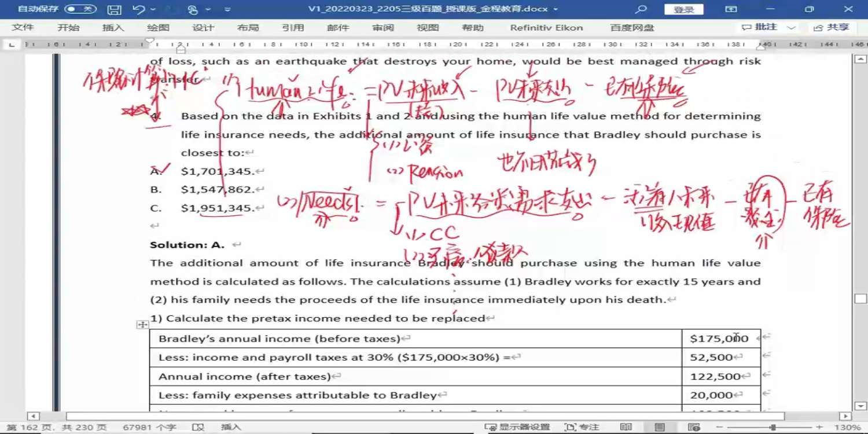
Task: Click the zoom in plus button
Action: pos(819,427)
